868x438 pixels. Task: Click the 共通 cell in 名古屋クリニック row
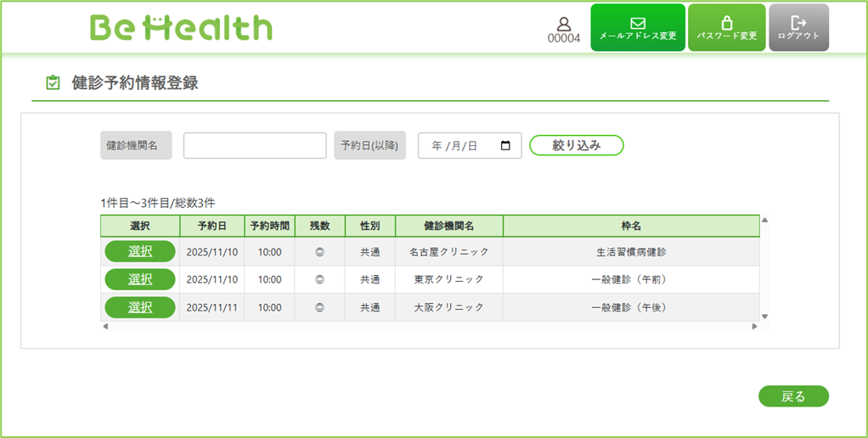[x=369, y=251]
